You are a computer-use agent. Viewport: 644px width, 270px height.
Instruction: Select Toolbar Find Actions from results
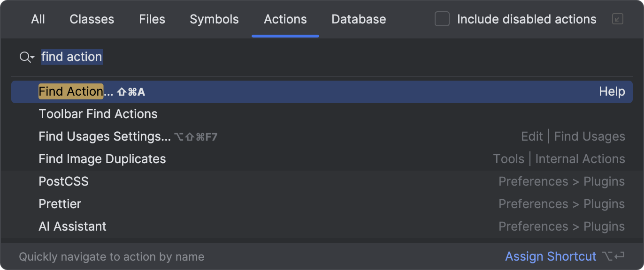(98, 114)
